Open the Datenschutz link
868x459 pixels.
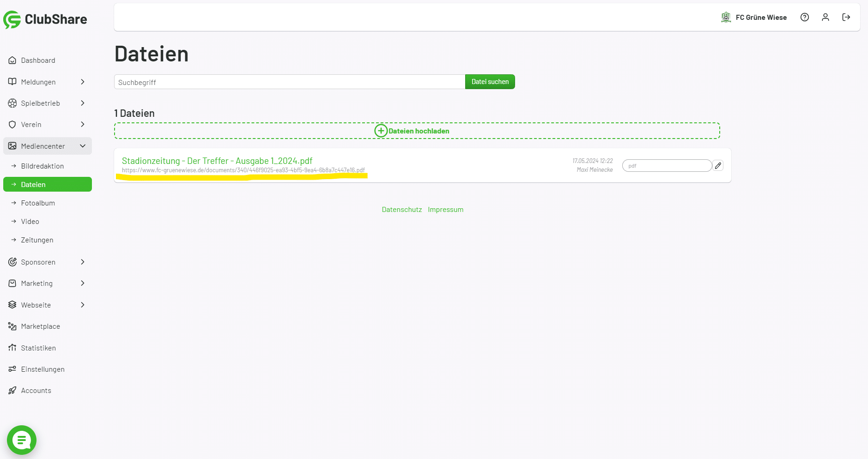click(402, 210)
